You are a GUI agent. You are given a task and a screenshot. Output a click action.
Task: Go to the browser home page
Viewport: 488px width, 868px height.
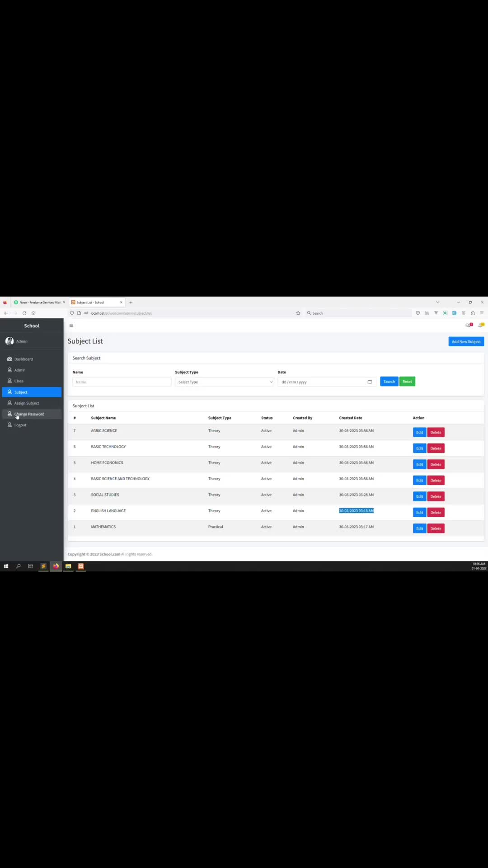click(33, 313)
